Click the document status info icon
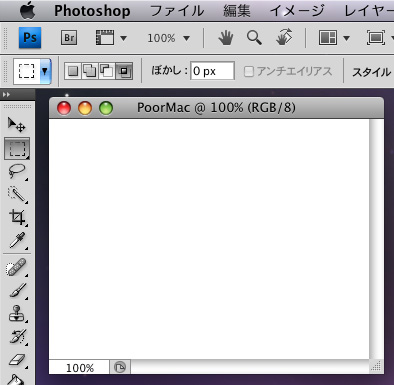Viewport: 394px width, 385px height. click(x=120, y=367)
